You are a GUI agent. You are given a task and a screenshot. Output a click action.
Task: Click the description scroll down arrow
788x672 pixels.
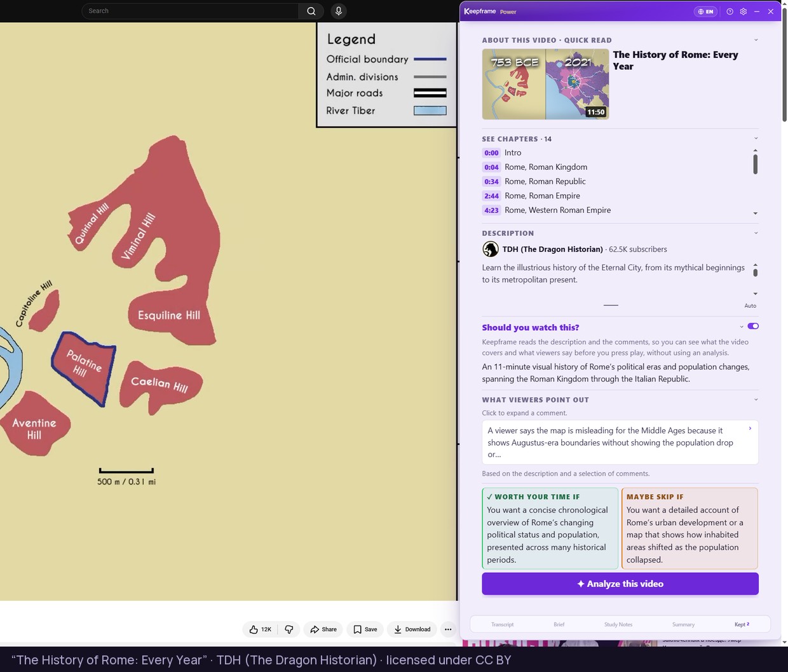pyautogui.click(x=755, y=294)
